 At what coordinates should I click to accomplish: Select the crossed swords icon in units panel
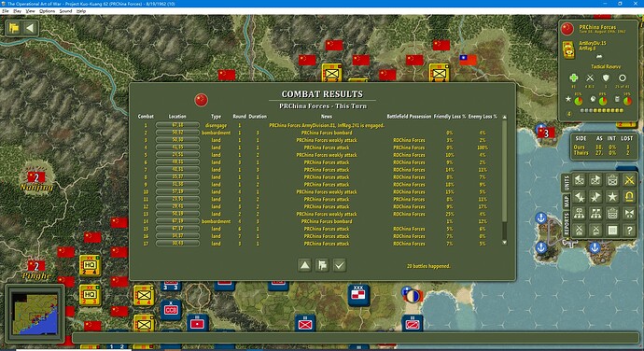point(629,180)
